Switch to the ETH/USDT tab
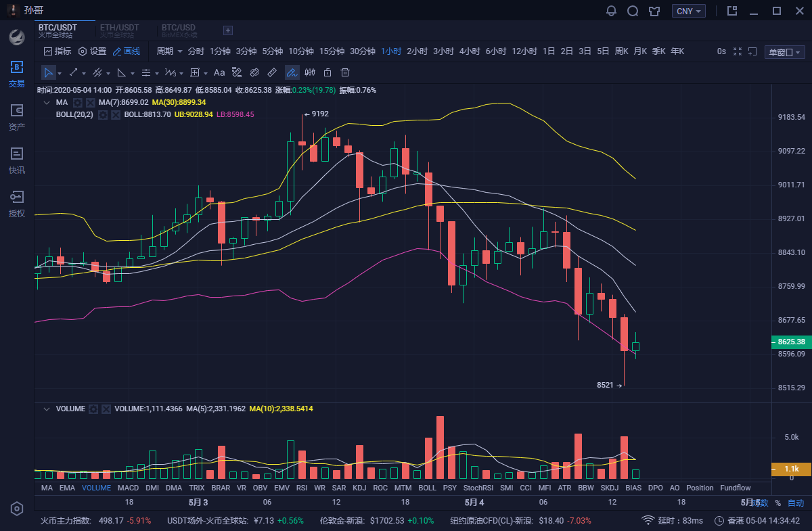The height and width of the screenshot is (531, 812). pos(120,30)
